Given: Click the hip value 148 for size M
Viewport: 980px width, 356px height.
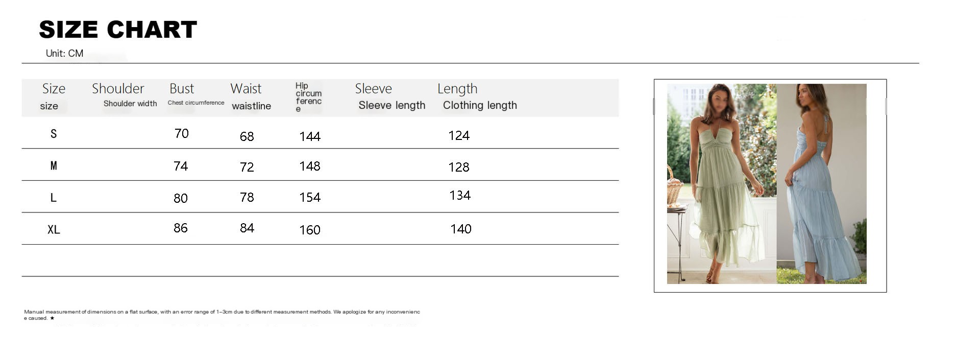Looking at the screenshot, I should [310, 167].
